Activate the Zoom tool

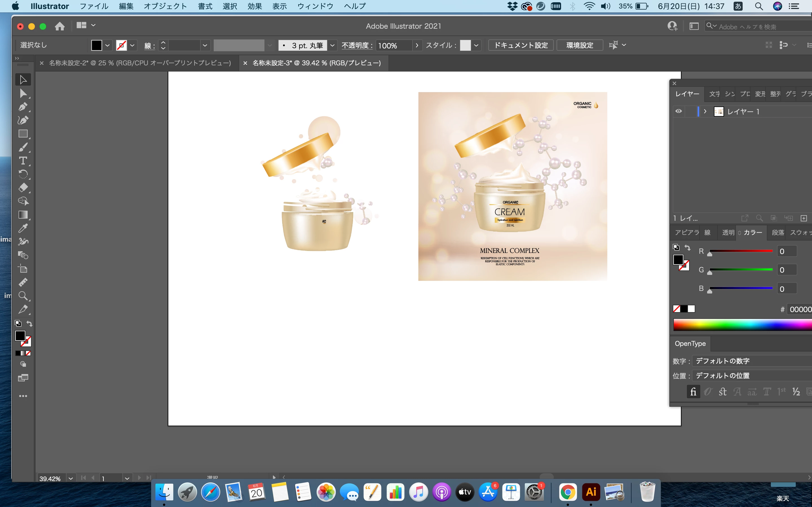coord(23,296)
